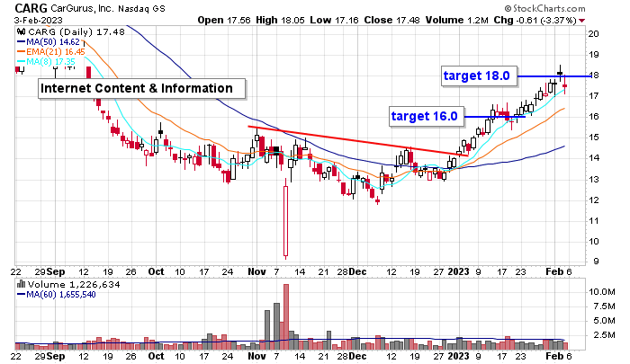Image resolution: width=630 pixels, height=364 pixels.
Task: Click the MA(50) dark blue legend line swatch
Action: (22, 42)
